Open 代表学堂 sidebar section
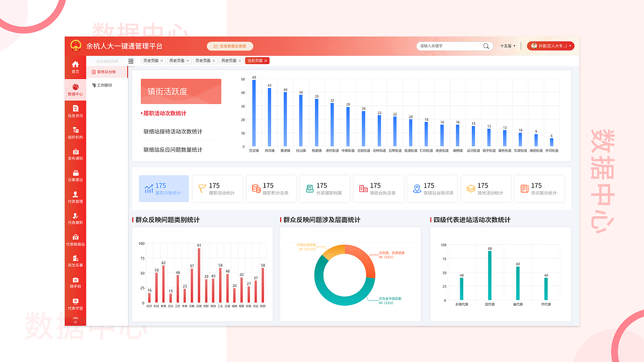644x362 pixels. [x=75, y=304]
